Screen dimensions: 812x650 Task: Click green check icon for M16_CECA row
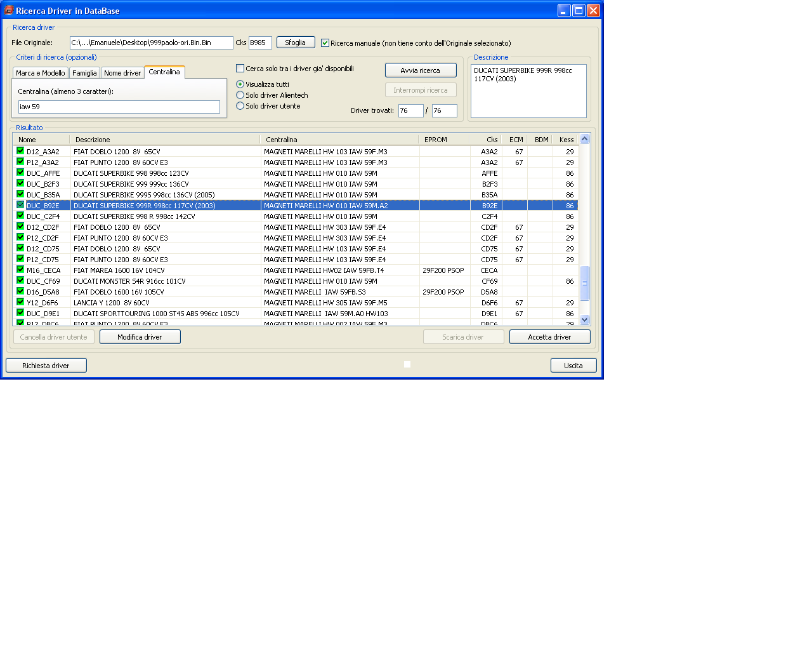tap(20, 270)
